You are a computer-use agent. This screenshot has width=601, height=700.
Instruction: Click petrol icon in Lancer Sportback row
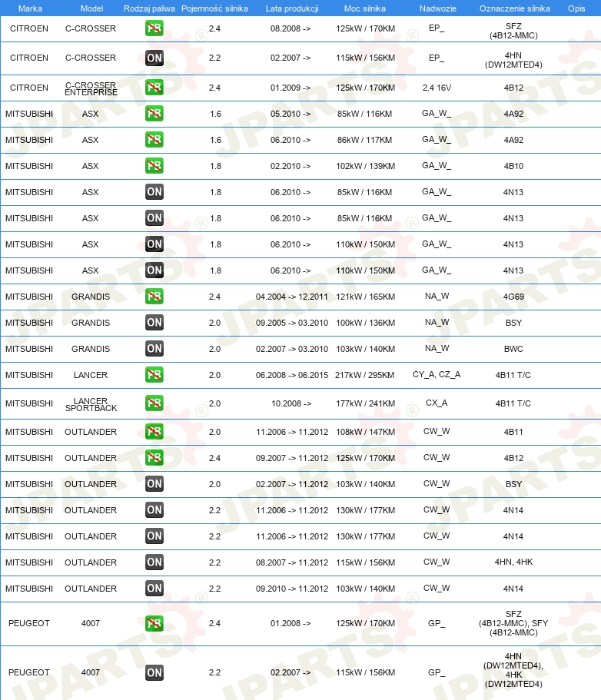pos(154,403)
